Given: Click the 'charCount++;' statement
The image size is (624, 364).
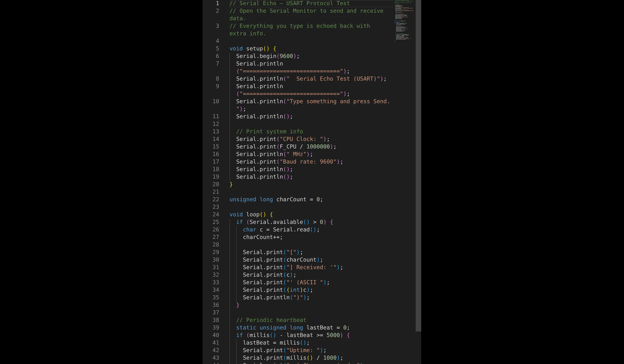Looking at the screenshot, I should pyautogui.click(x=263, y=237).
